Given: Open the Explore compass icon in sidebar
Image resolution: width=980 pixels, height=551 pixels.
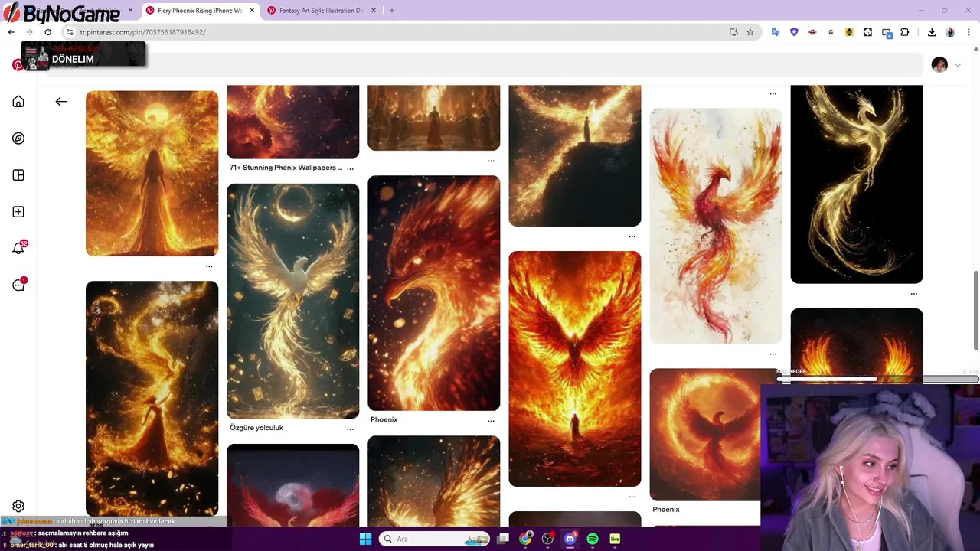Looking at the screenshot, I should [18, 139].
